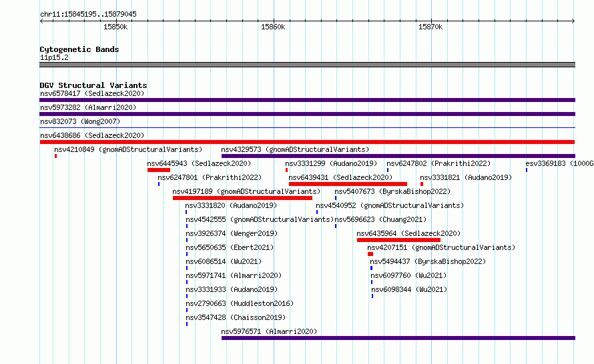The height and width of the screenshot is (364, 594).
Task: Open the nsv832073 (Wong2007) variant label
Action: coord(80,121)
